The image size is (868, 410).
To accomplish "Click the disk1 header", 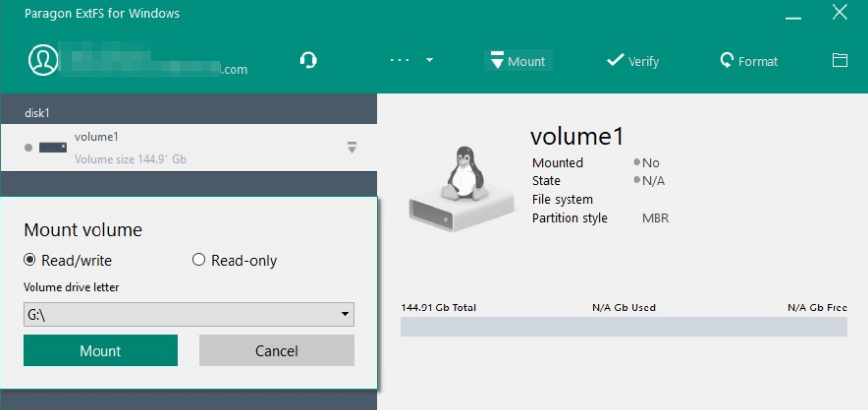I will click(x=37, y=113).
